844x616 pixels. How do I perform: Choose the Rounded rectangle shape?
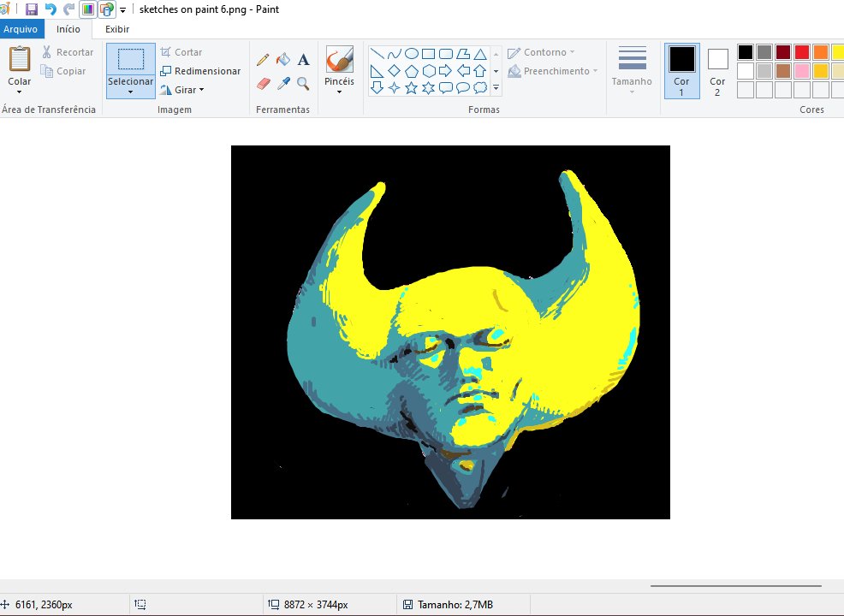click(x=446, y=54)
